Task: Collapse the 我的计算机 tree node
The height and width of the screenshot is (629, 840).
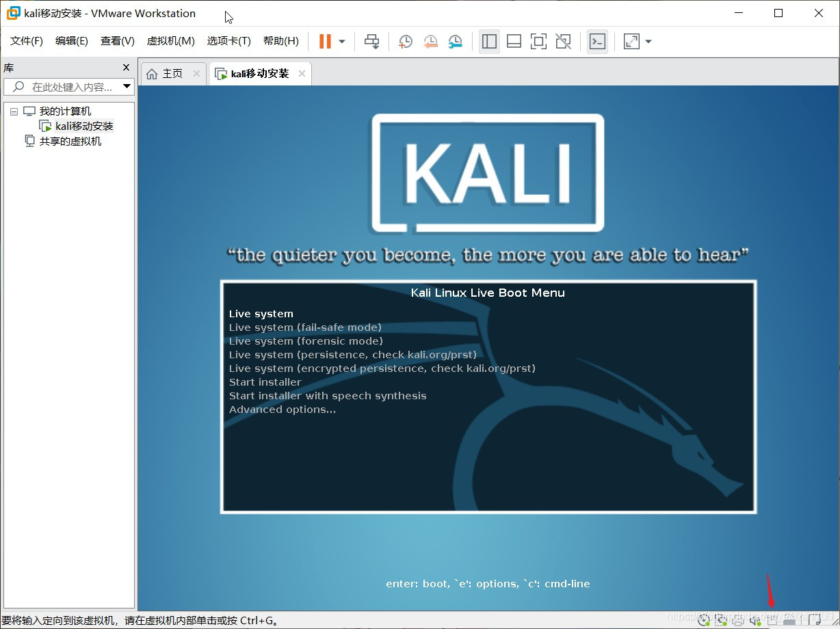Action: point(14,111)
